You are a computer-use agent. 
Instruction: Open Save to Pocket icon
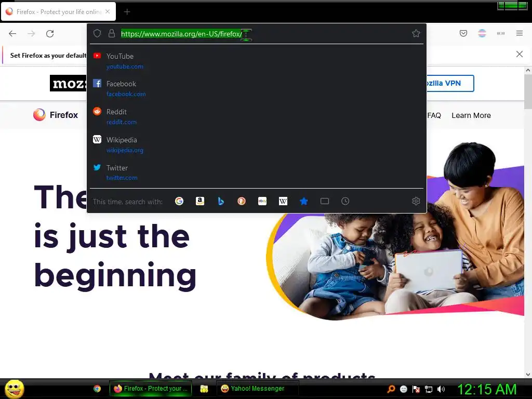coord(463,33)
